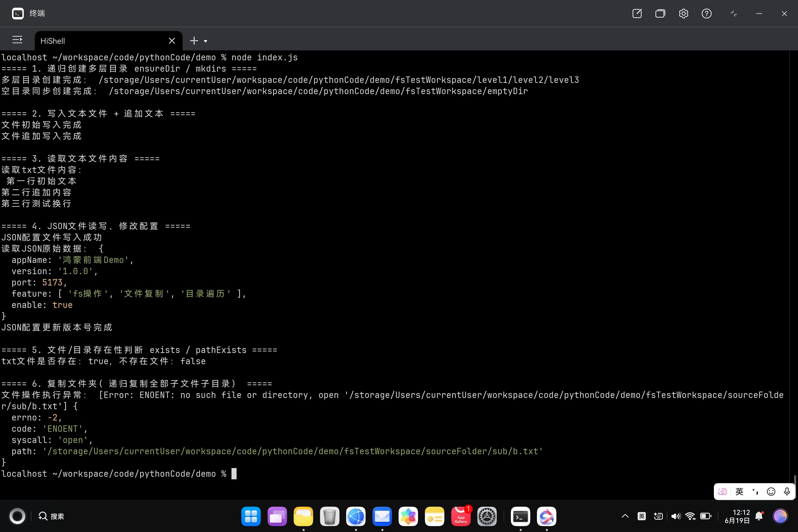The width and height of the screenshot is (798, 532).
Task: Toggle punctuation mode in the input bar
Action: click(x=755, y=491)
